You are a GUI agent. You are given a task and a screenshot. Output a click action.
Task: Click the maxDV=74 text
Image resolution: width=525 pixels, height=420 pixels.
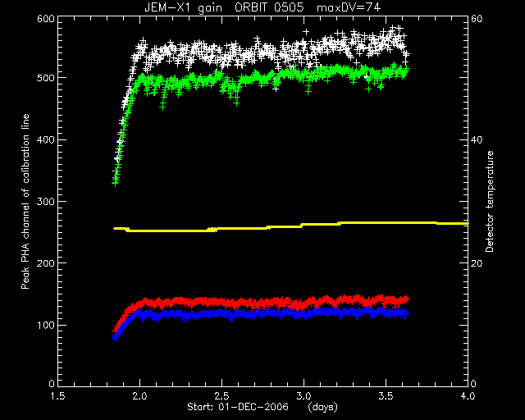(x=349, y=7)
